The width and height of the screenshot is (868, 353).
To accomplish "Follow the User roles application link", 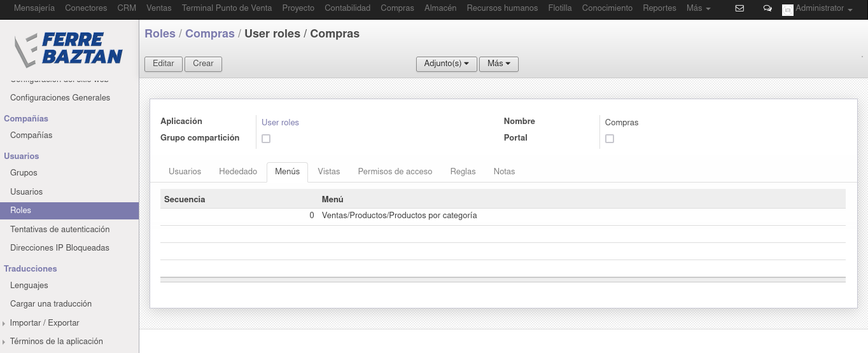I will point(280,122).
